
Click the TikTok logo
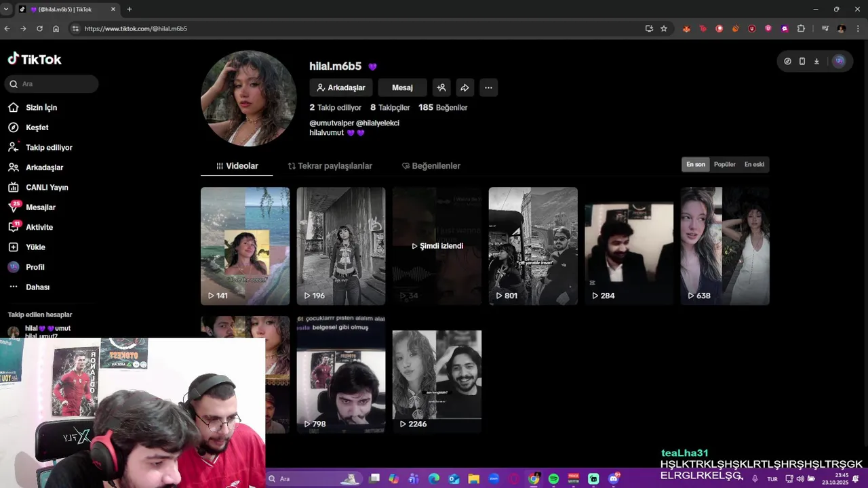35,59
